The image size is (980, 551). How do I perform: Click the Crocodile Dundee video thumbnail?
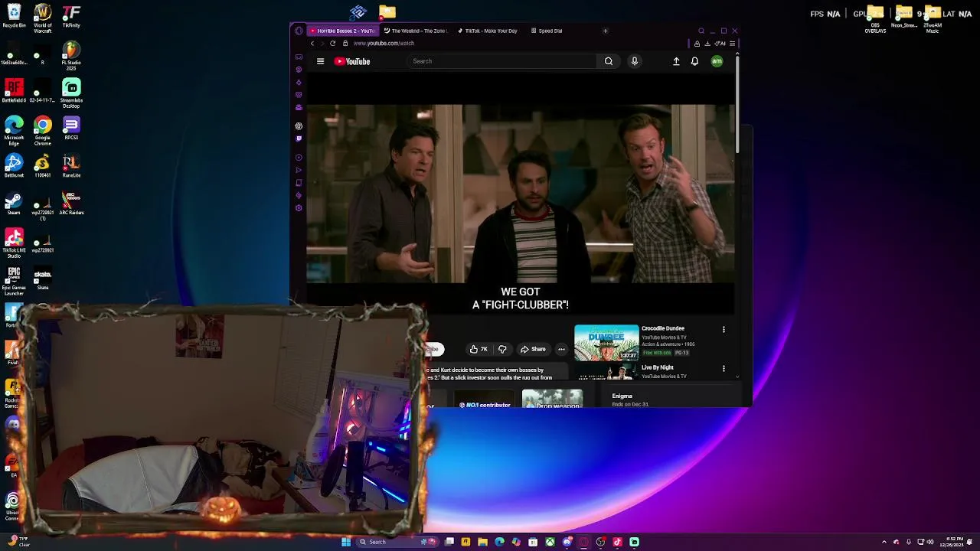606,343
